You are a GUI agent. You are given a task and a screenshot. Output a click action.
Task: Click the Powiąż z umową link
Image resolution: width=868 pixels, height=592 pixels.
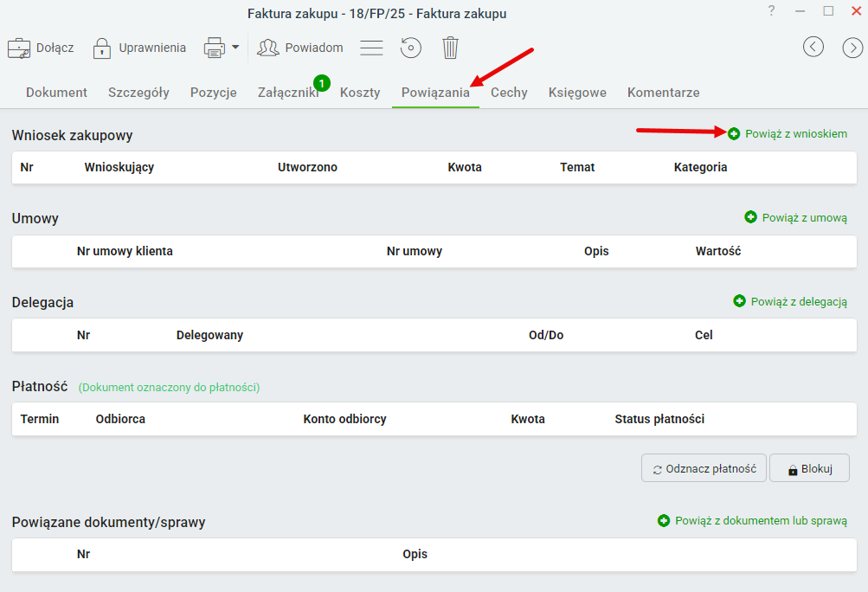point(804,217)
